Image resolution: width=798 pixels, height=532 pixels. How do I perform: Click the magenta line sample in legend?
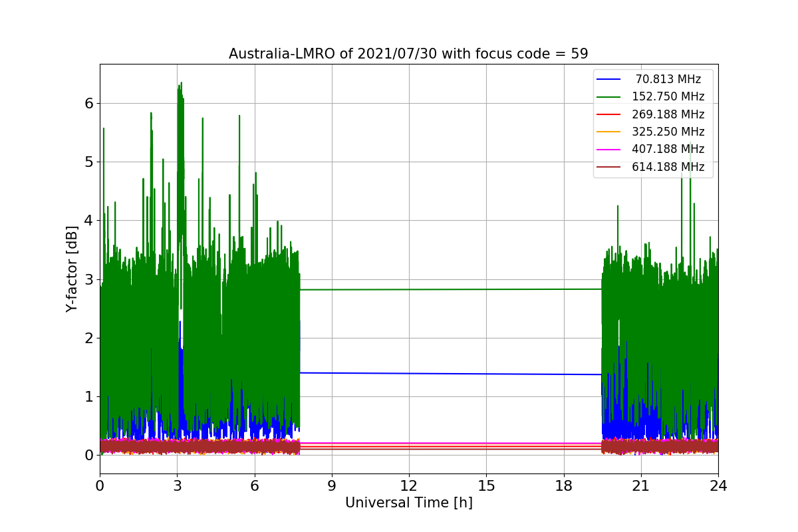click(609, 150)
